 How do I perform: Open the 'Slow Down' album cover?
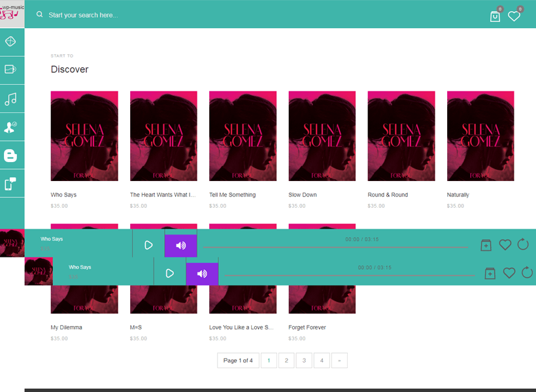(322, 136)
